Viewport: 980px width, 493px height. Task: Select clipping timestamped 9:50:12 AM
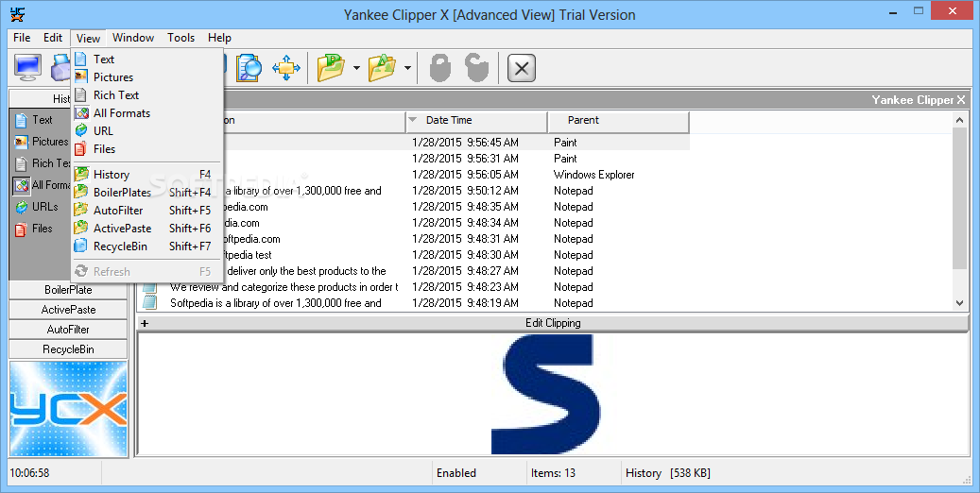click(x=414, y=191)
